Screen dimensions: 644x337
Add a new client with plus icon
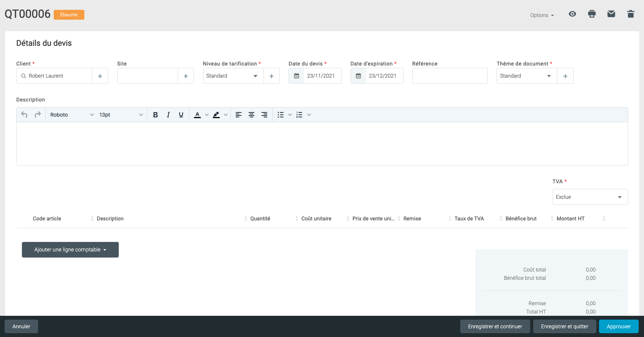click(x=100, y=76)
